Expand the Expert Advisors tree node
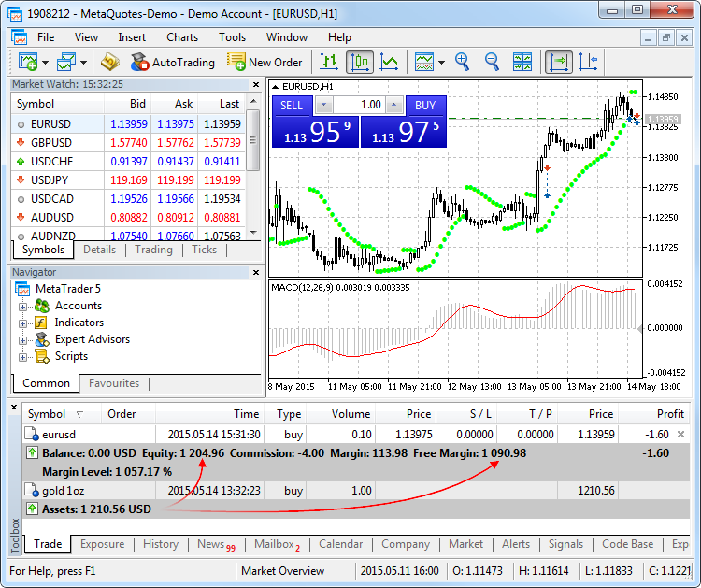The width and height of the screenshot is (701, 588). coord(22,340)
